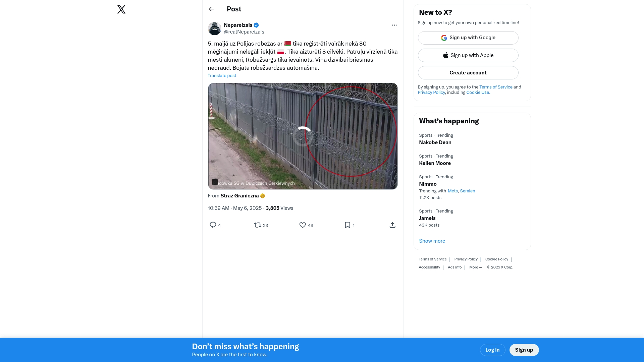Play the embedded border fence video
The image size is (644, 362).
[x=303, y=136]
